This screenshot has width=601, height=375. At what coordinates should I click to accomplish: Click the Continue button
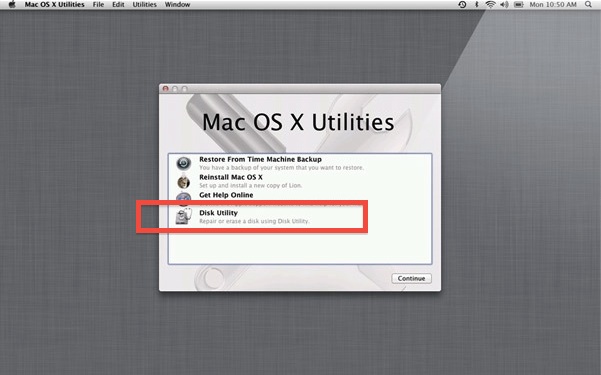click(x=411, y=278)
